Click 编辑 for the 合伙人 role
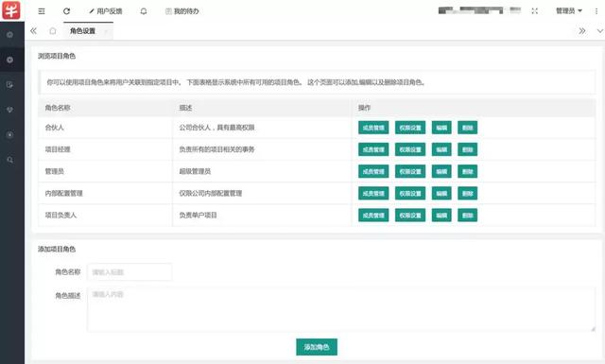Screen dimensions: 605x364 [x=441, y=128]
